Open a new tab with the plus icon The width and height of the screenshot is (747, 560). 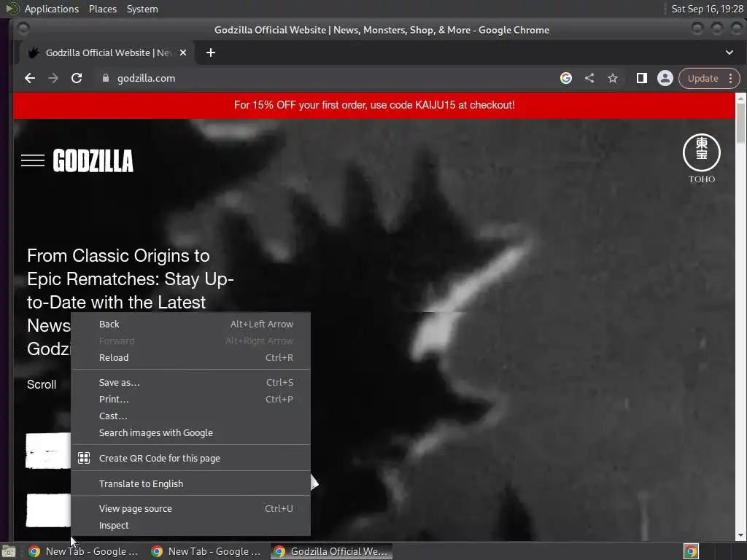pos(211,52)
